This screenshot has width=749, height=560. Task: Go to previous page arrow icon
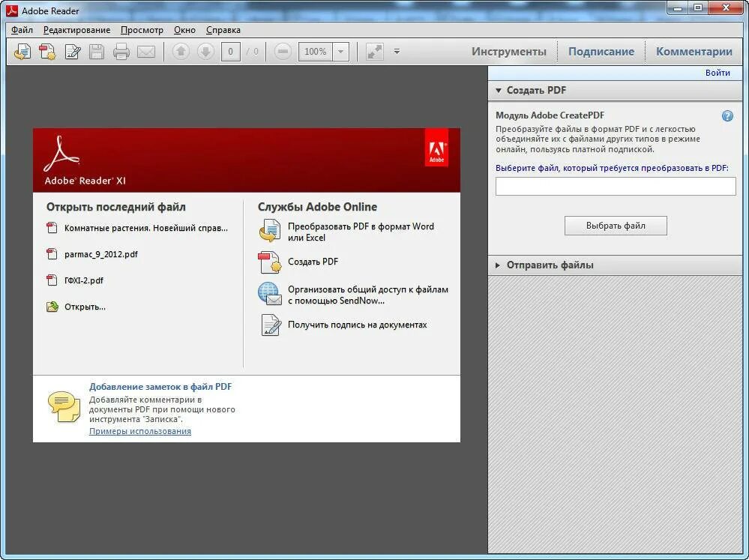(x=181, y=51)
